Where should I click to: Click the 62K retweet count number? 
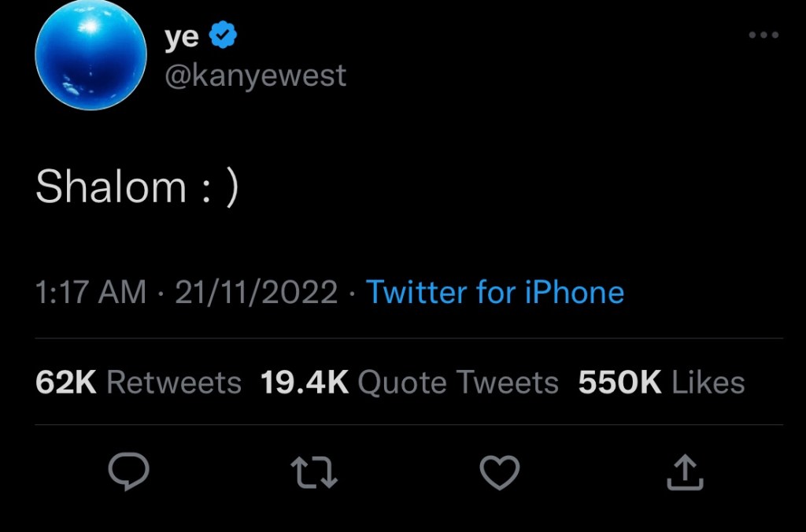[66, 383]
